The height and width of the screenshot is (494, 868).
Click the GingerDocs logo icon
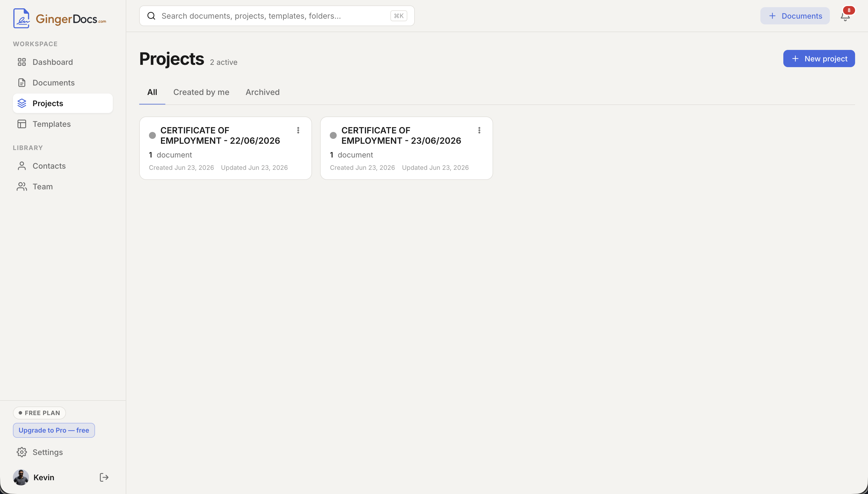[x=21, y=18]
